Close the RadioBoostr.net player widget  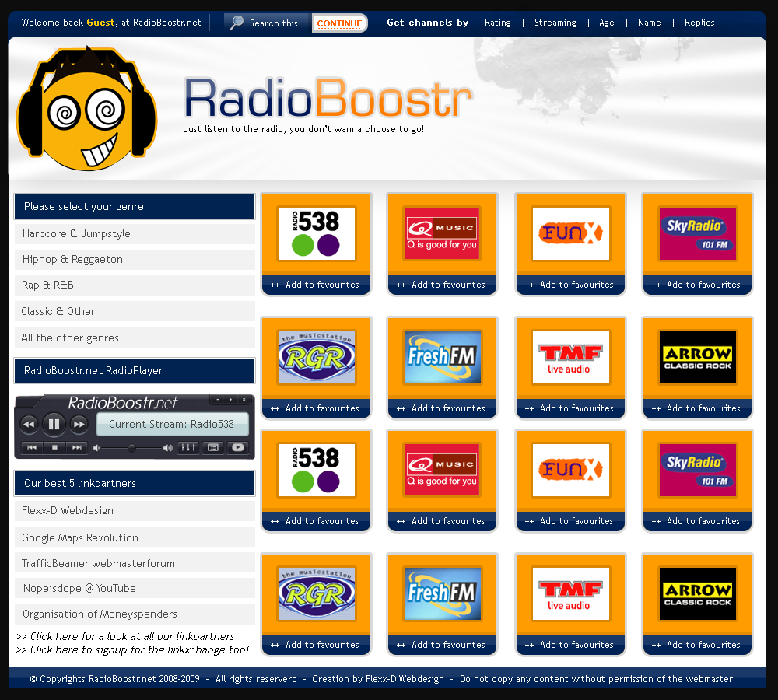[x=244, y=399]
